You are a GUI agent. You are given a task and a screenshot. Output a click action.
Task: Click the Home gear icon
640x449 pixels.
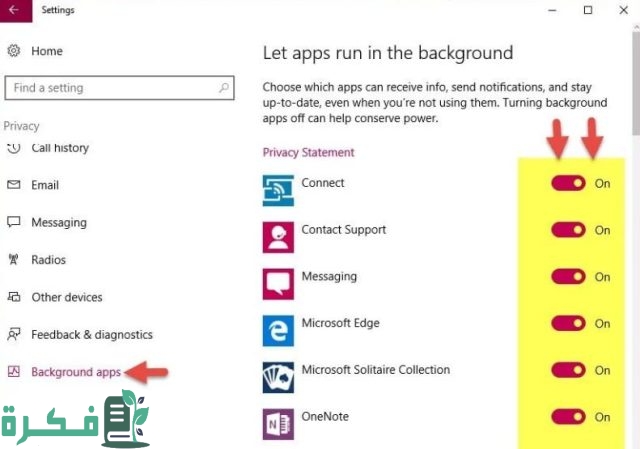14,51
